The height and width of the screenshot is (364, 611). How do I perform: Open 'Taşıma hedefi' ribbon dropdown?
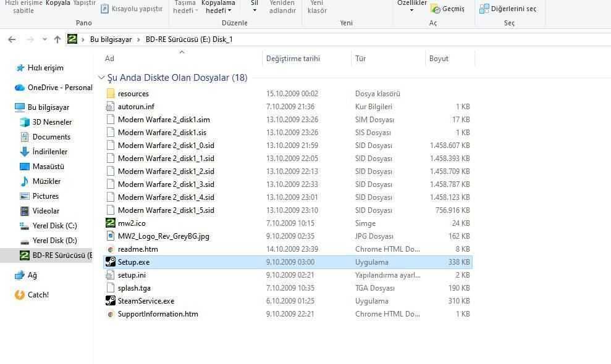pos(185,7)
